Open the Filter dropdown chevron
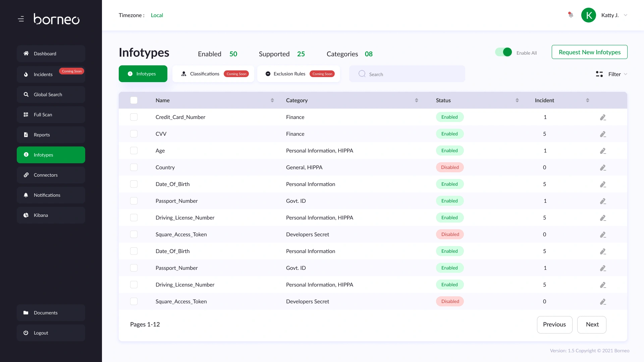 click(x=625, y=74)
